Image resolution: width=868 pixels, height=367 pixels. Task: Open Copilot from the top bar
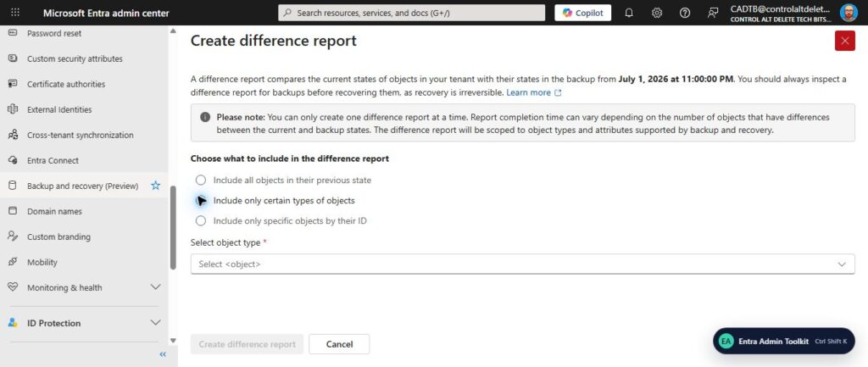click(x=583, y=13)
